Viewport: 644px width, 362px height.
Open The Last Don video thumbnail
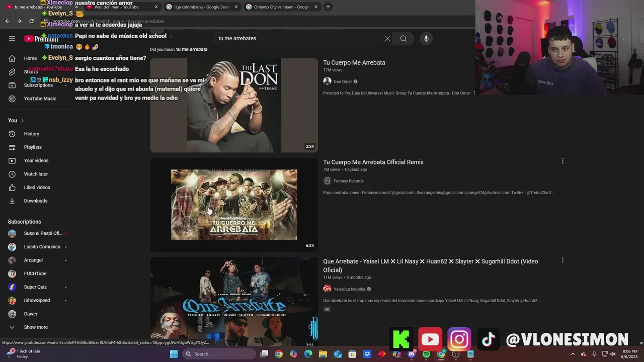(x=234, y=105)
